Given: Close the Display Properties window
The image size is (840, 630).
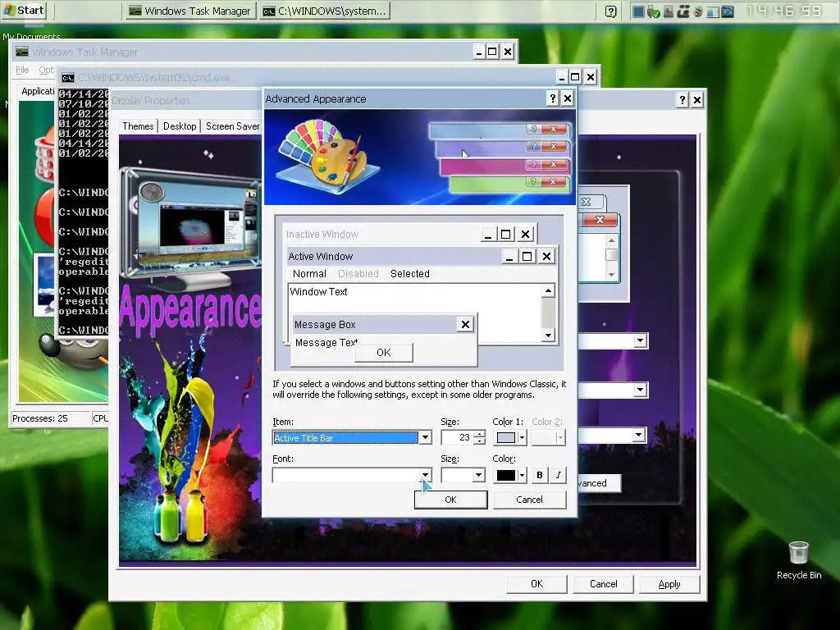Looking at the screenshot, I should pos(697,99).
